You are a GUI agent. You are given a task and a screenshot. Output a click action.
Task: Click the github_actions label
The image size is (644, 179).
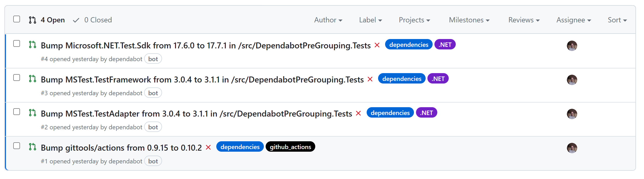pos(290,147)
